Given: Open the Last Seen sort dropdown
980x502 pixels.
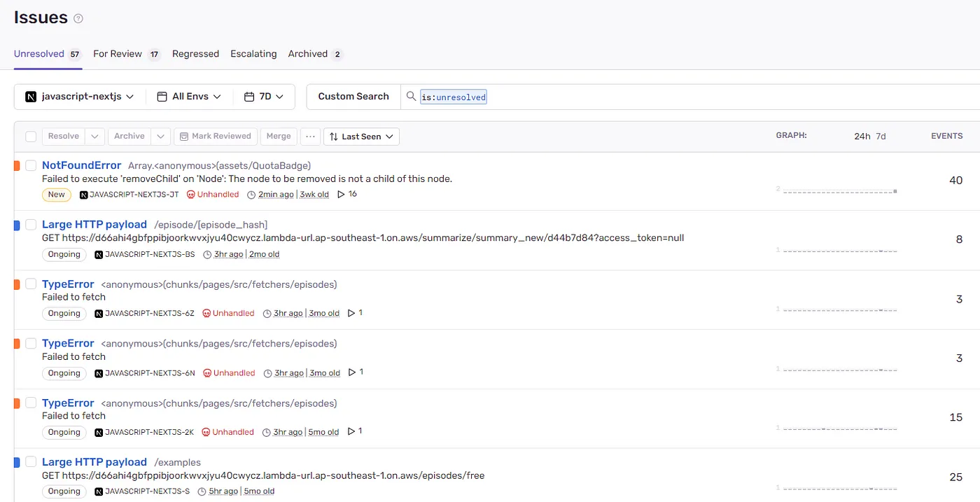Looking at the screenshot, I should tap(362, 137).
